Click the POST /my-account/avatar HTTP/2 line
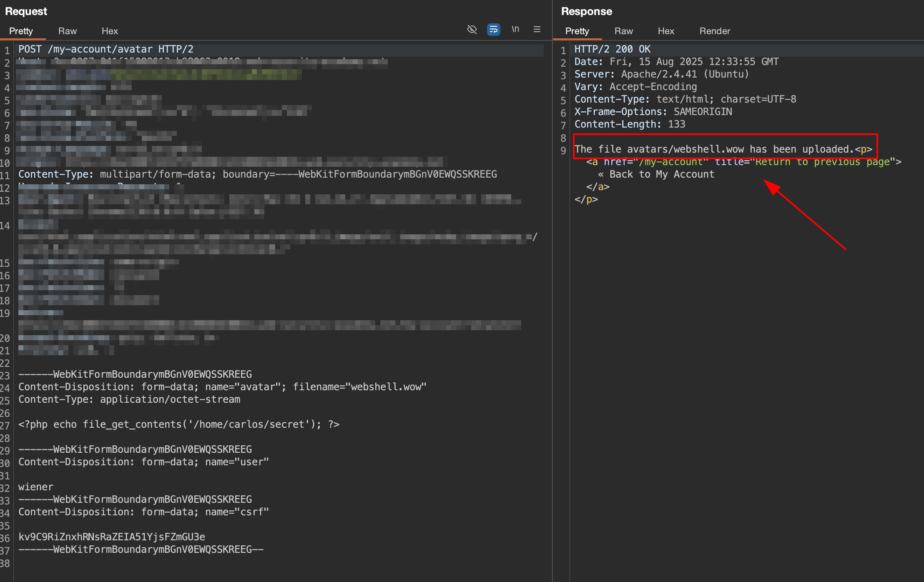The width and height of the screenshot is (924, 582). click(106, 49)
